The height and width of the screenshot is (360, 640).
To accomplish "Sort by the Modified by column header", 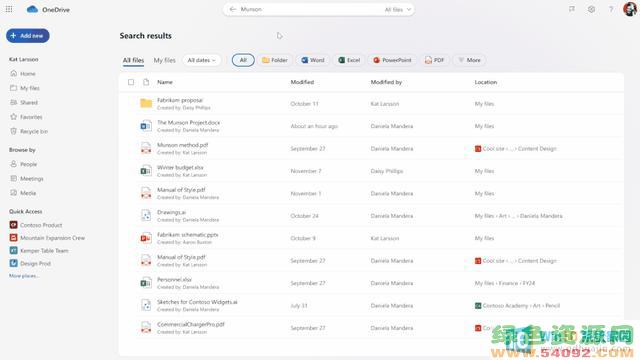I will pyautogui.click(x=386, y=82).
